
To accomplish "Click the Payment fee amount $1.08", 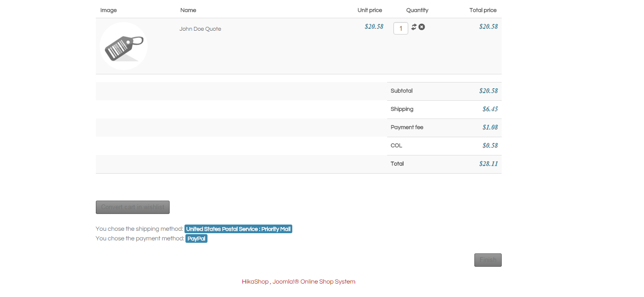I will point(490,128).
